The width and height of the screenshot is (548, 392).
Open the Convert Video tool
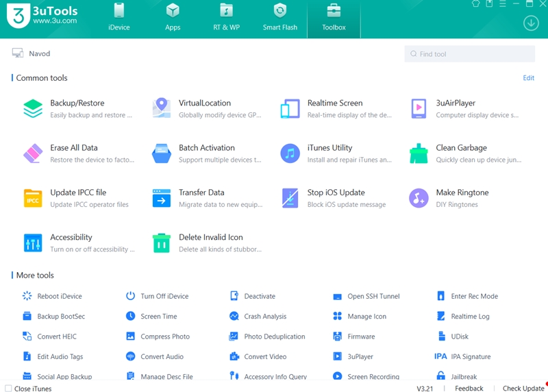click(x=258, y=356)
